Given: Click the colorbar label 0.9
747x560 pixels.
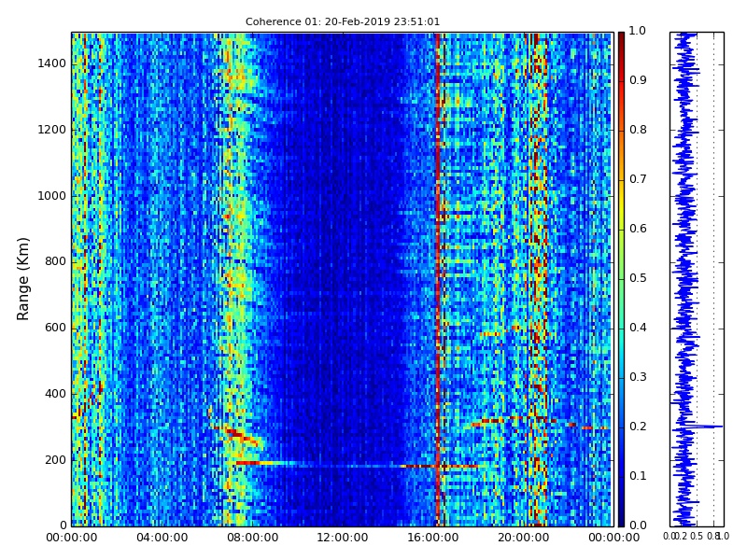Looking at the screenshot, I should pos(638,80).
